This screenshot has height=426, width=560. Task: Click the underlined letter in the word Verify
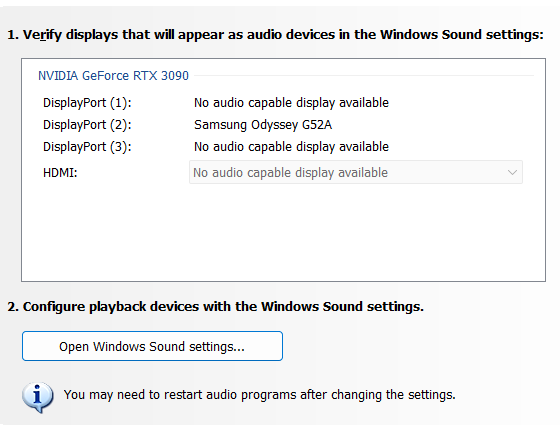[x=43, y=35]
